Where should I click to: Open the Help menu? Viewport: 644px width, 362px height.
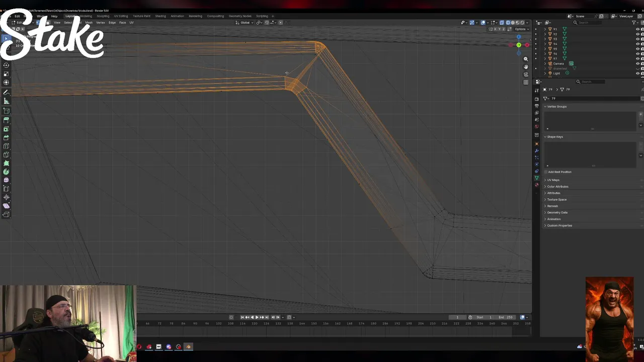(54, 16)
